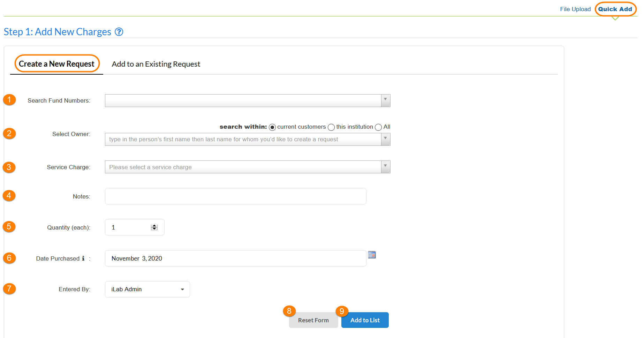Select the 'current customers' radio option
This screenshot has height=338, width=644.
[272, 127]
